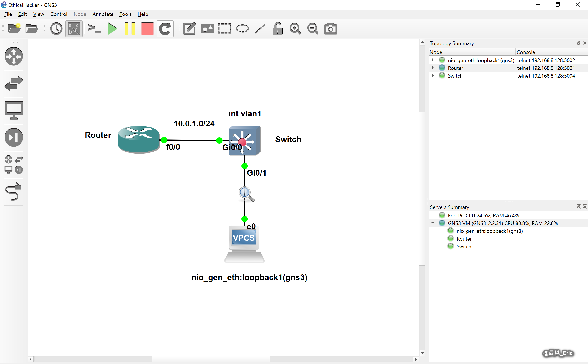The height and width of the screenshot is (364, 588).
Task: Reload all nodes icon
Action: pos(165,29)
